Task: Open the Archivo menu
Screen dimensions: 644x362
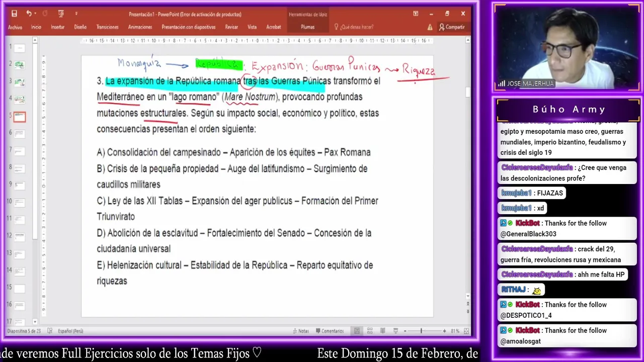Action: coord(15,27)
